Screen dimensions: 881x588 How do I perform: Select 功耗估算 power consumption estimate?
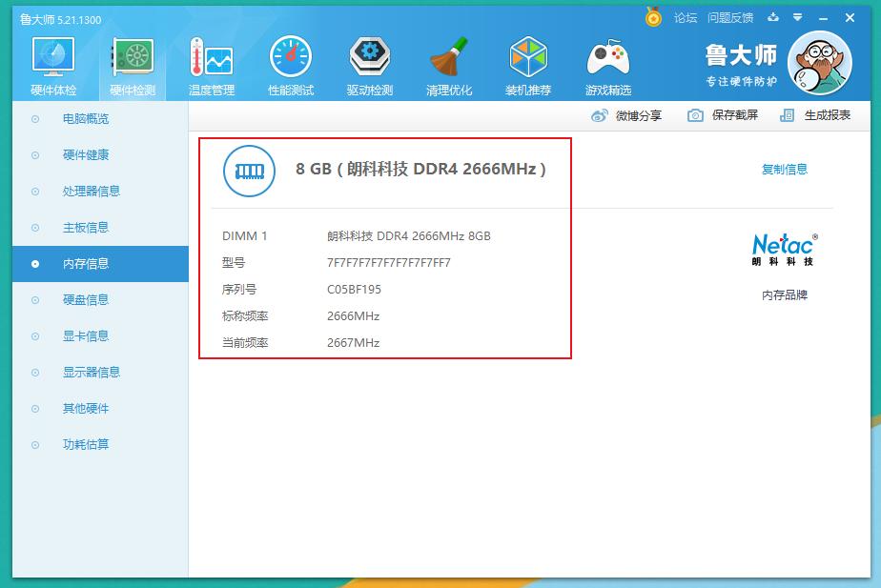[87, 444]
